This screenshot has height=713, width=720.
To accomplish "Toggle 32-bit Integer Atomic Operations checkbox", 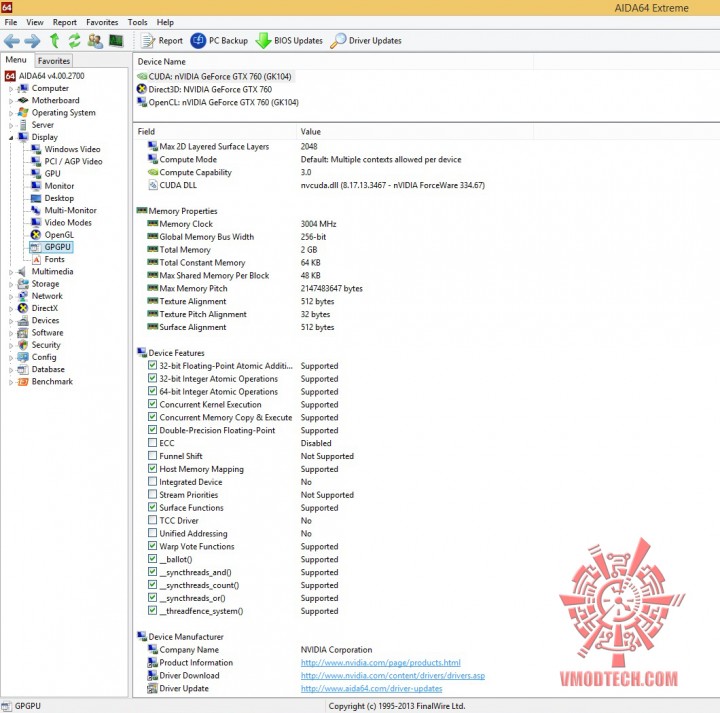I will pyautogui.click(x=152, y=378).
